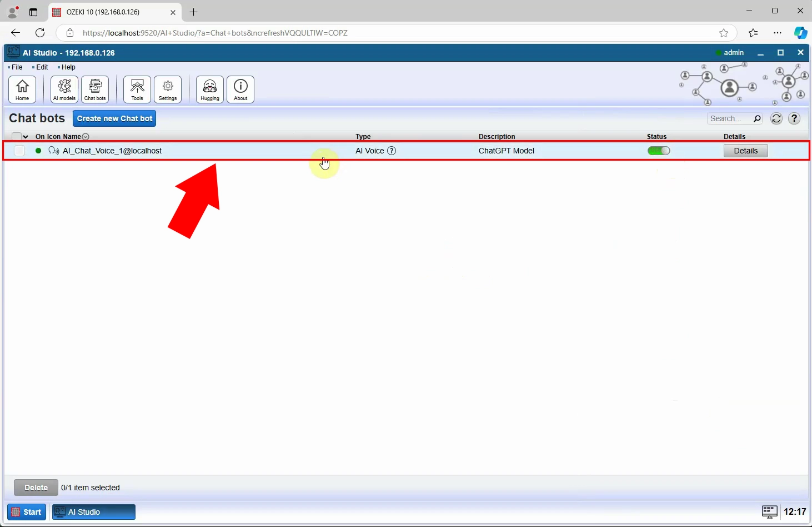Open the Copilot icon in browser toolbar
Image resolution: width=812 pixels, height=527 pixels.
800,33
